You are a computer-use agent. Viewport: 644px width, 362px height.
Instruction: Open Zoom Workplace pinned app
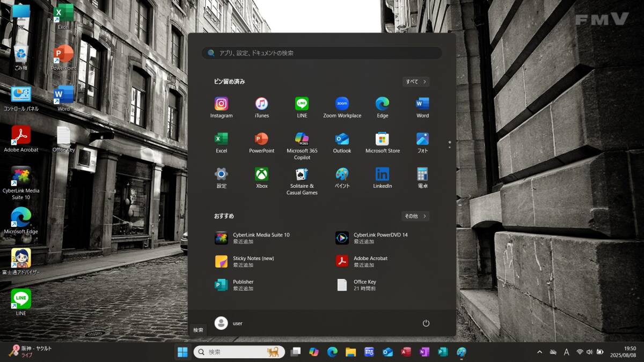(x=342, y=108)
